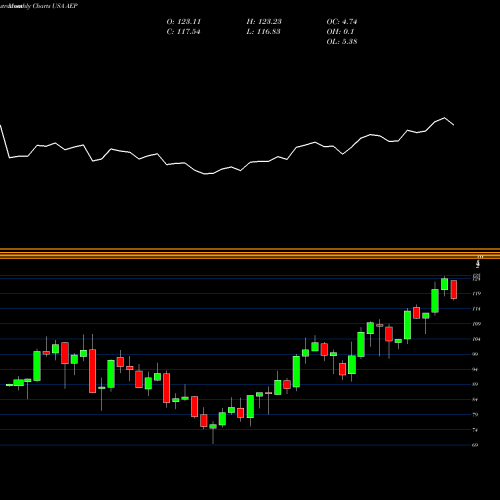
Task: Click the 84 price axis label
Action: click(476, 400)
